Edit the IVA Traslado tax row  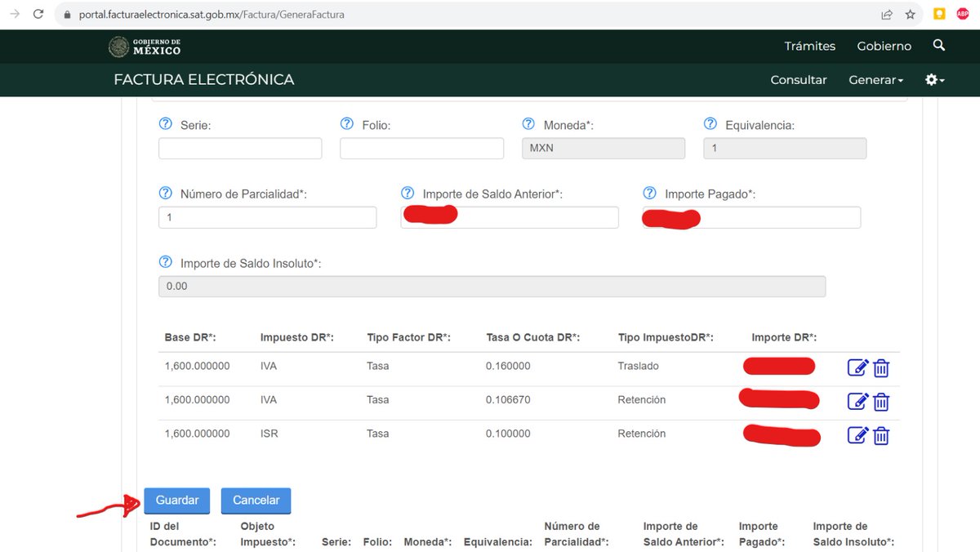click(857, 367)
